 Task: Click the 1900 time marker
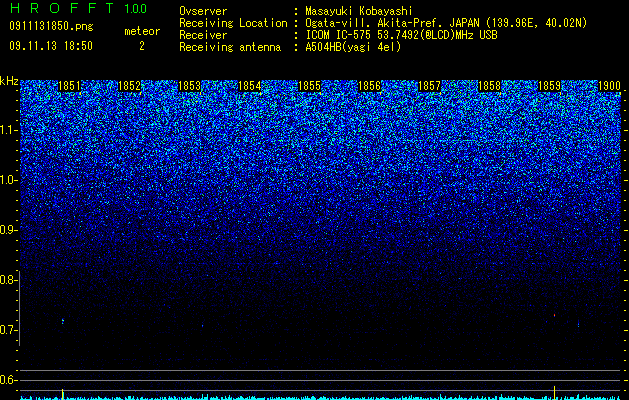tap(610, 86)
